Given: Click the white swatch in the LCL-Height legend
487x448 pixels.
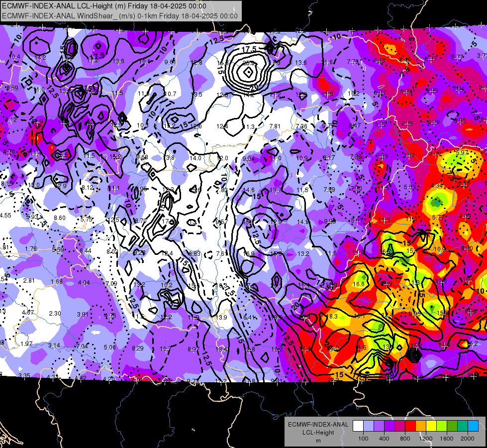Looking at the screenshot, I should 358,426.
